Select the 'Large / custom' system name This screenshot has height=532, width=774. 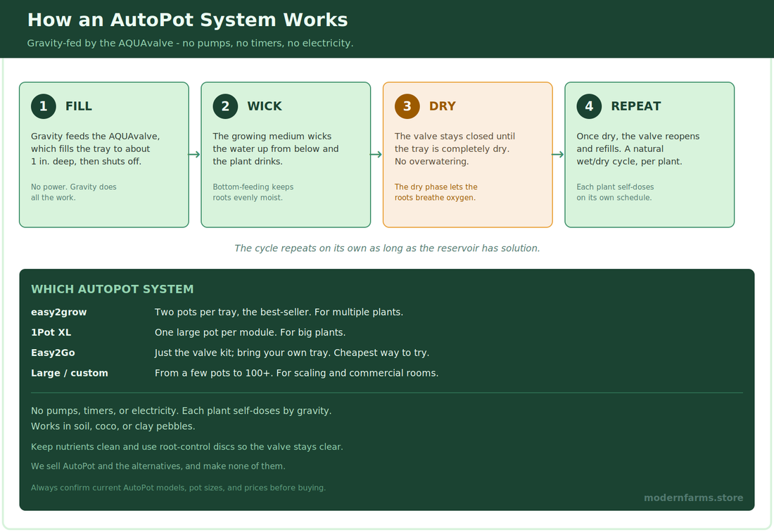(69, 373)
